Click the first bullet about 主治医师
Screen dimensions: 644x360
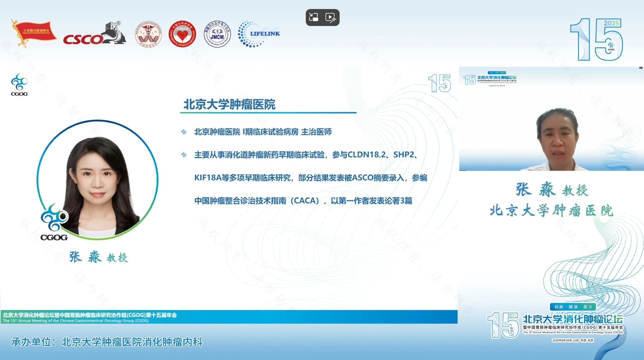(x=263, y=132)
